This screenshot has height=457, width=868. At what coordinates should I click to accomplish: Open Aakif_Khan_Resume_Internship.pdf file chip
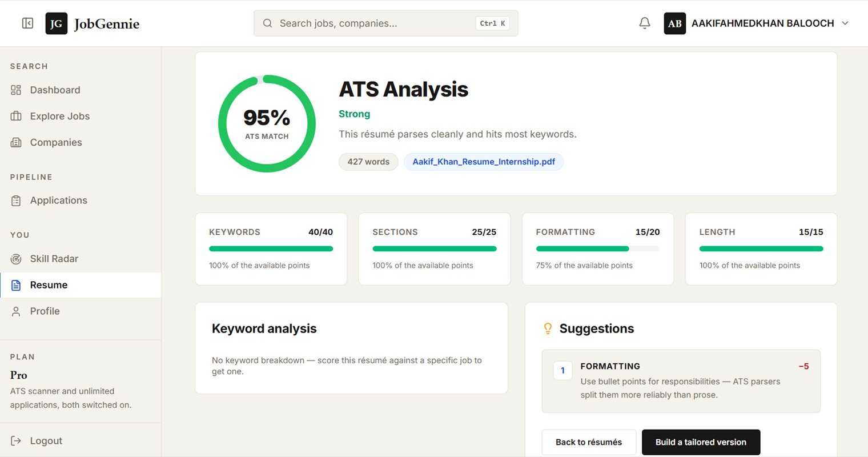(484, 162)
